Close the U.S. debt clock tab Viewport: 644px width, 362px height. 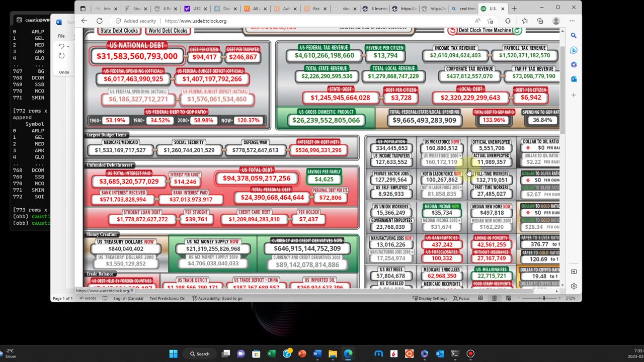coord(502,9)
